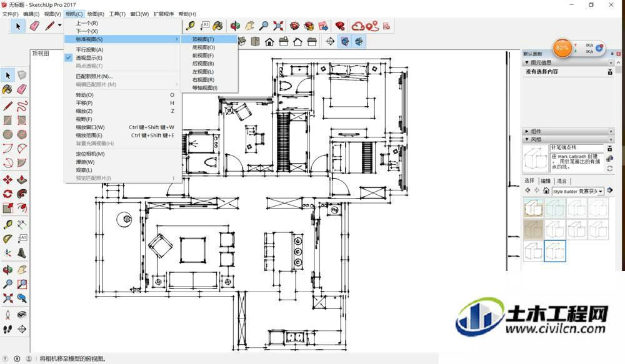
Task: Open the styles Details arrow menu
Action: 610,191
